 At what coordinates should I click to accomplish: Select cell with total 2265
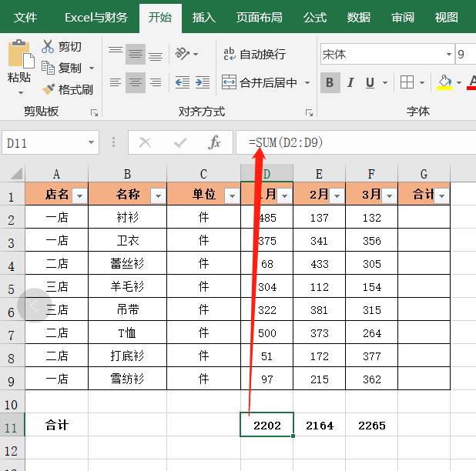[x=371, y=425]
